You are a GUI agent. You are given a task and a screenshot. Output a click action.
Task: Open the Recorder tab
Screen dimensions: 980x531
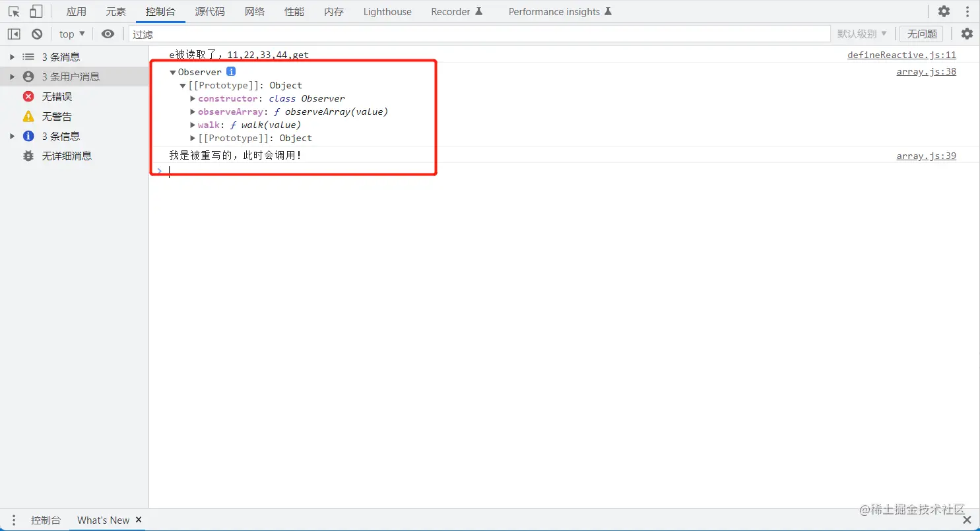[x=457, y=12]
